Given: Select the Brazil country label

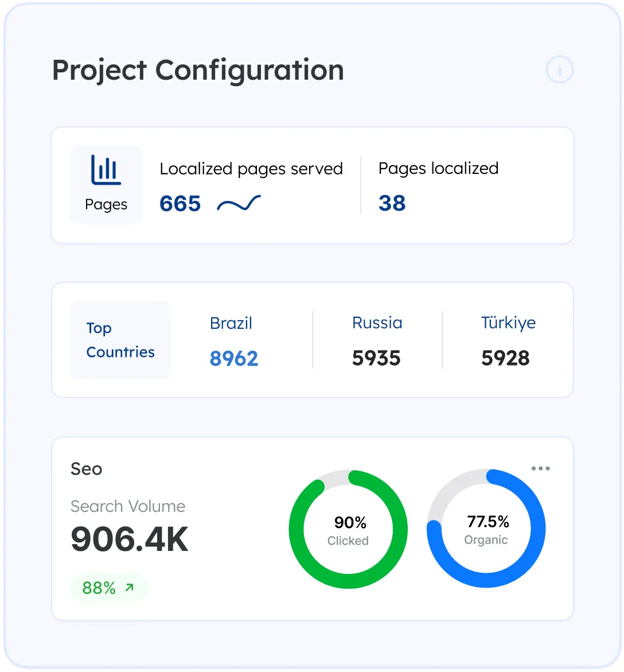Looking at the screenshot, I should 231,323.
